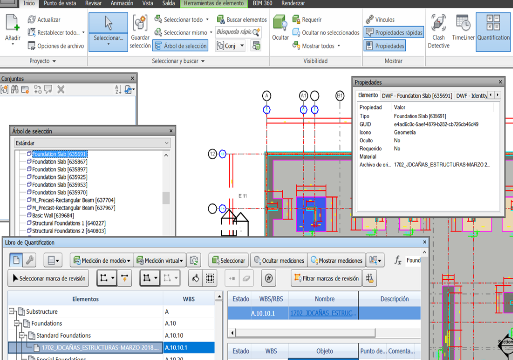Screen dimensions: 513x360
Task: Open the Clash Detective tool
Action: click(438, 32)
